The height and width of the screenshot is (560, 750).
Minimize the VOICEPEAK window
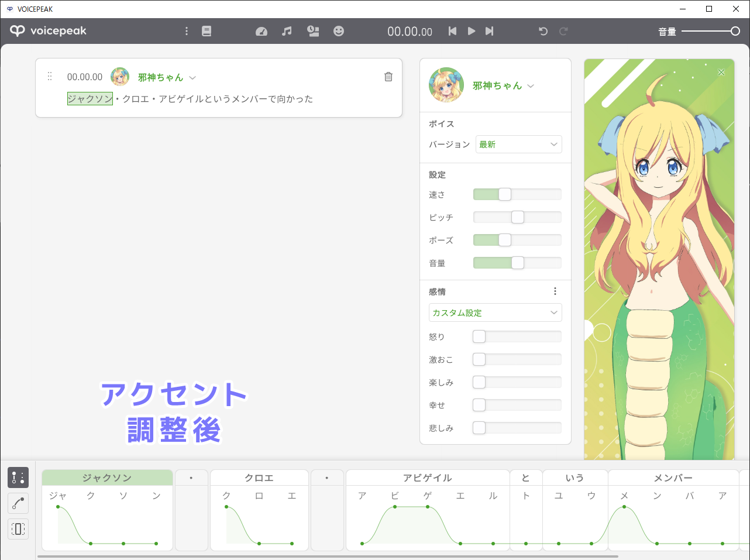tap(683, 9)
